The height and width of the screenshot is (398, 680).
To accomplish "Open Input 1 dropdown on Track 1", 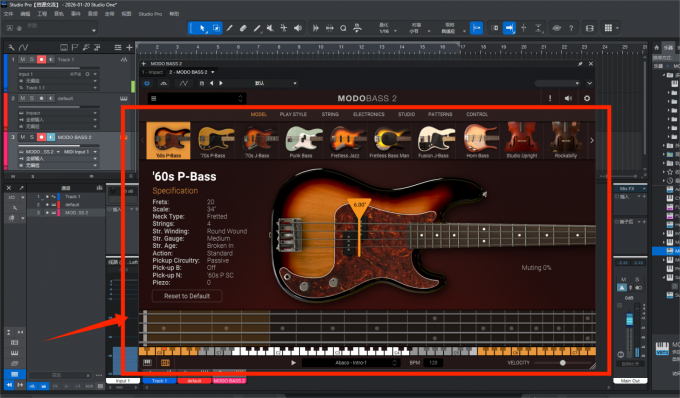I will pyautogui.click(x=95, y=74).
